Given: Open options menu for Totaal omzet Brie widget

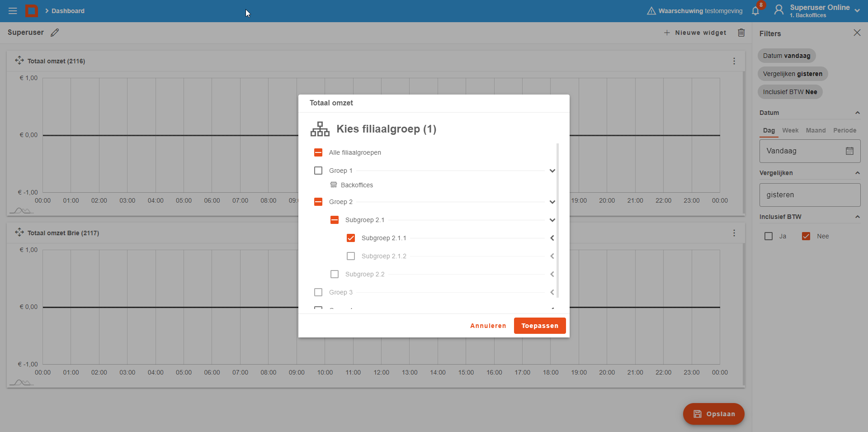Looking at the screenshot, I should tap(734, 233).
